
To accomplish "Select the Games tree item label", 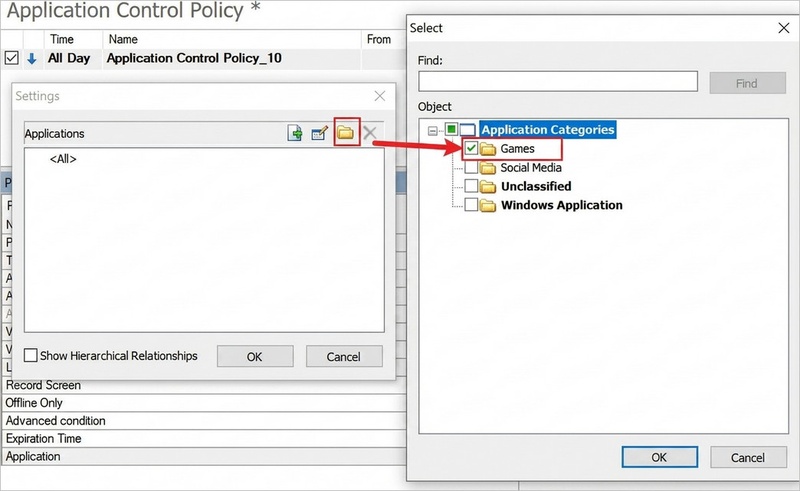I will pos(517,149).
